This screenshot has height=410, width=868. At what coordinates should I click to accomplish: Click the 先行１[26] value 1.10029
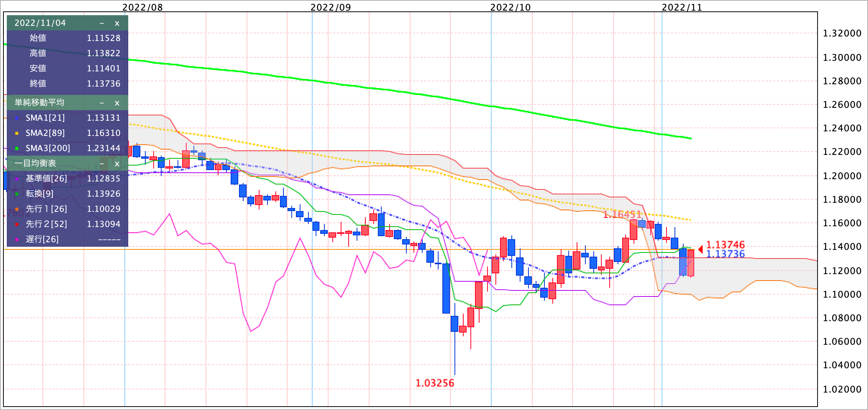(104, 209)
